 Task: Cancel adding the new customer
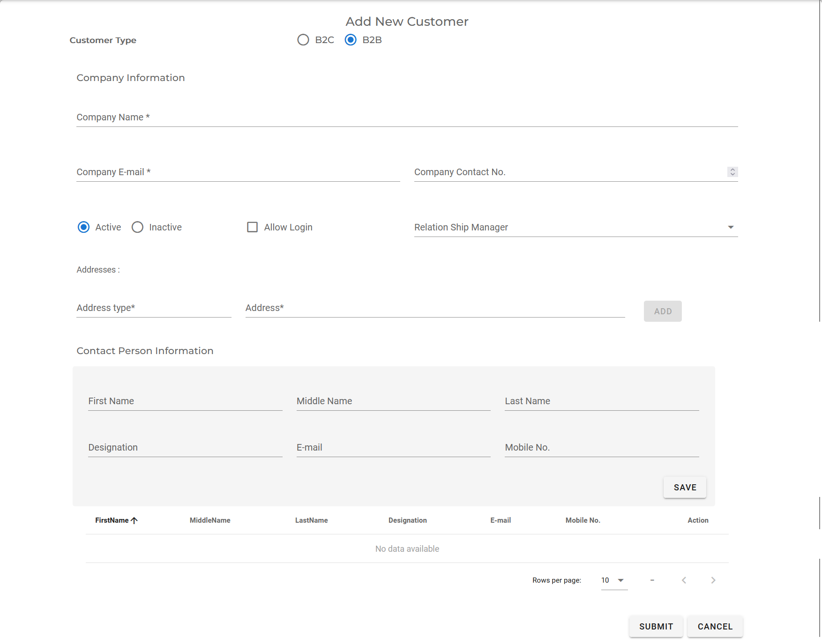pos(715,626)
